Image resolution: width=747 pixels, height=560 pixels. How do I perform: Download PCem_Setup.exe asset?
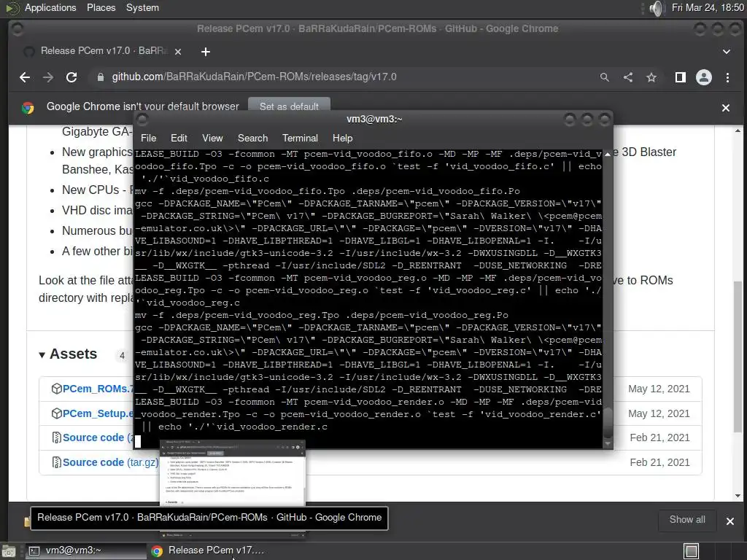pyautogui.click(x=98, y=413)
